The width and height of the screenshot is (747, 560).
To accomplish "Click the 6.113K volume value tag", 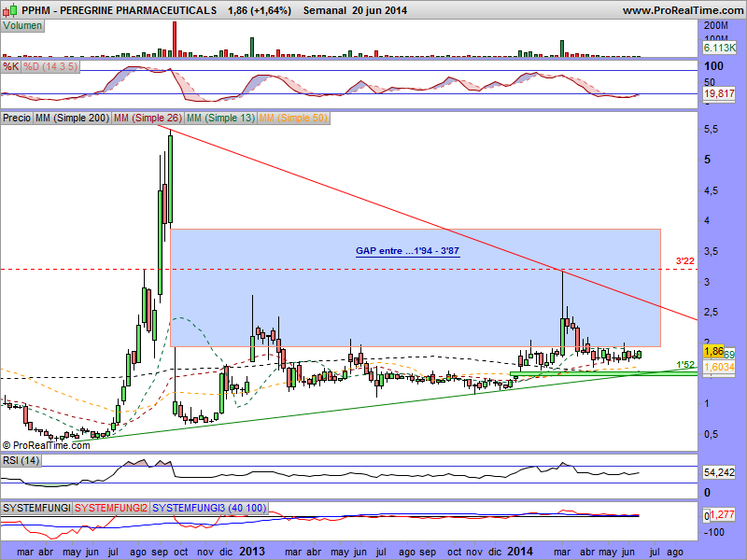I will [x=719, y=48].
